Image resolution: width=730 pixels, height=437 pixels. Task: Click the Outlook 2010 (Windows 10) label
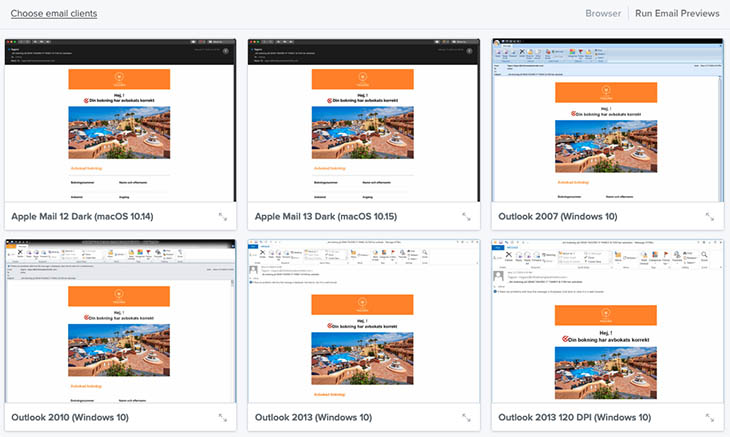point(70,417)
